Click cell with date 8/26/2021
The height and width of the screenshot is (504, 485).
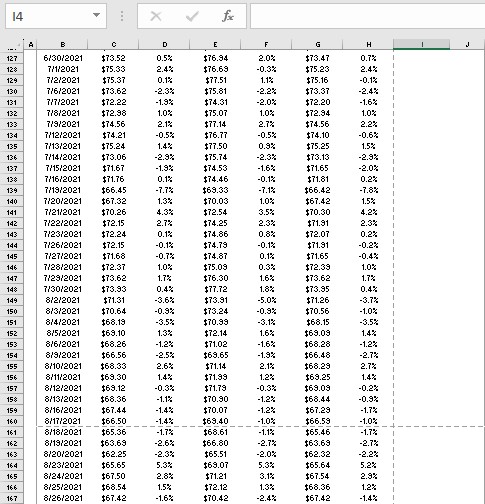coord(63,498)
